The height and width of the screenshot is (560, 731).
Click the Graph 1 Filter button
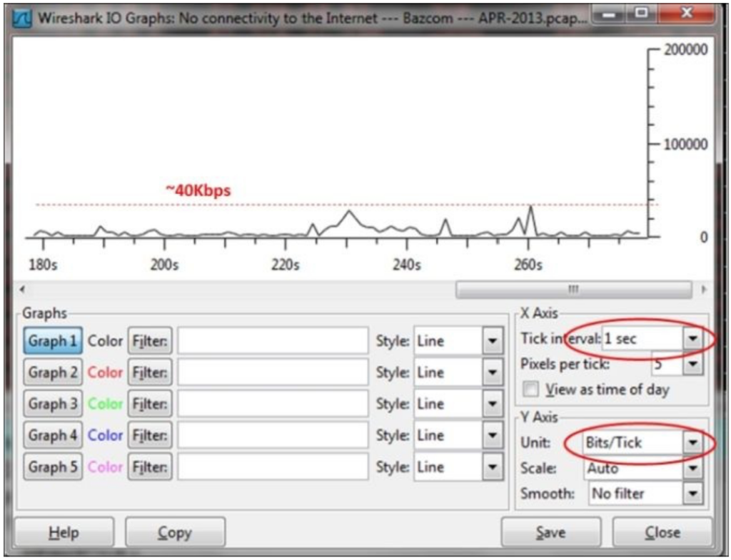(x=150, y=341)
